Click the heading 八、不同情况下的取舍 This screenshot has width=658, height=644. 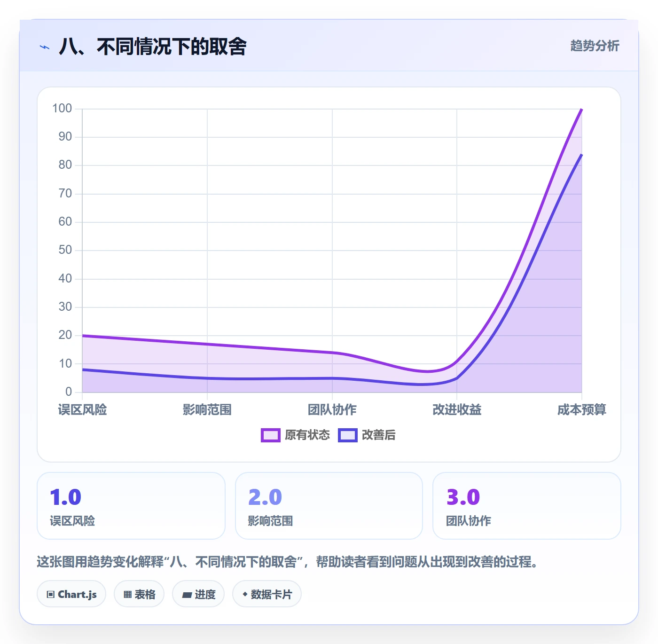coord(153,47)
